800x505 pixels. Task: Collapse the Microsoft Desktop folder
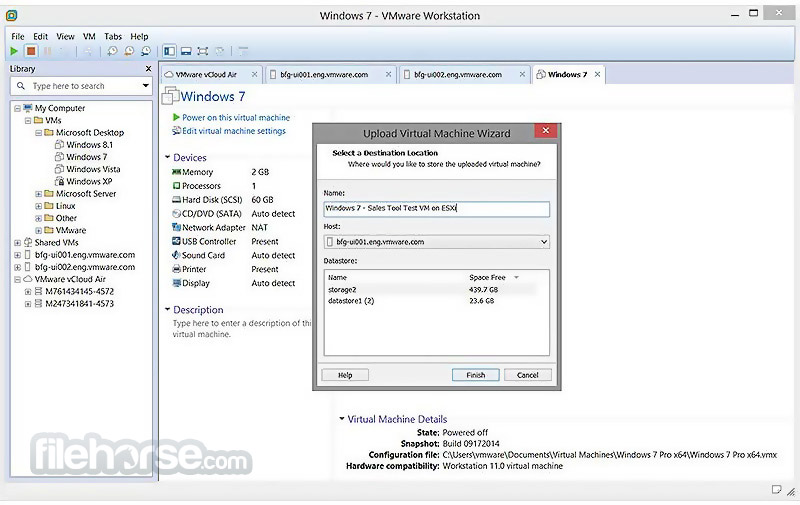(38, 133)
